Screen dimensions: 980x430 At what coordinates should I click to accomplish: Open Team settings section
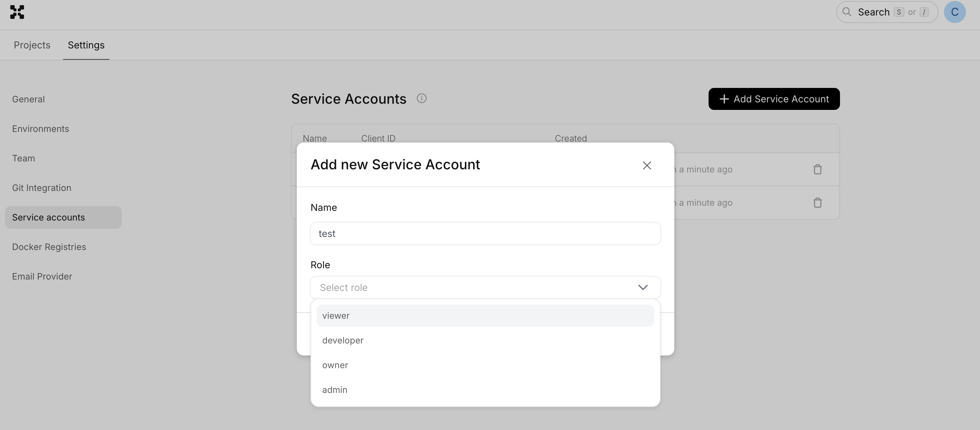tap(23, 158)
